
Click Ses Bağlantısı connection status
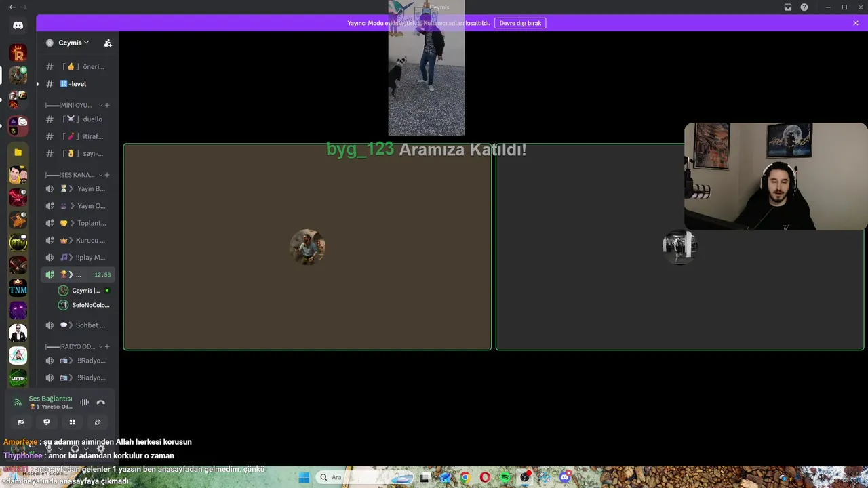pyautogui.click(x=50, y=399)
